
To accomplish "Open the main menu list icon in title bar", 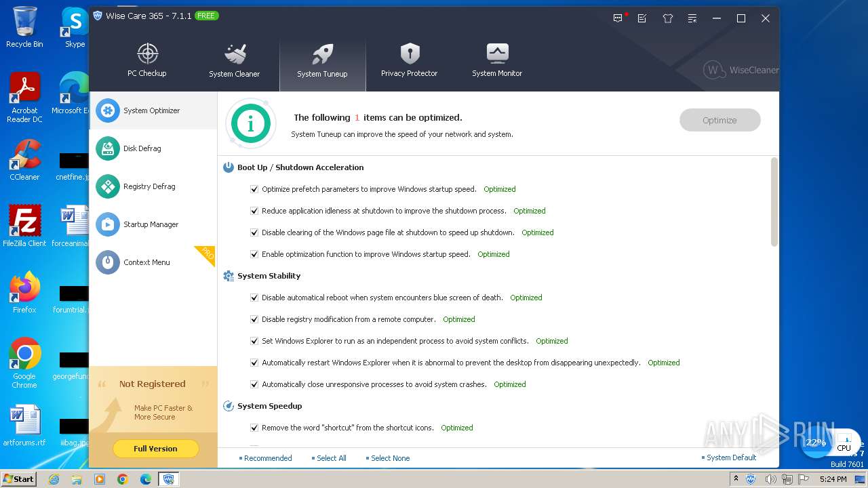I will pos(692,18).
